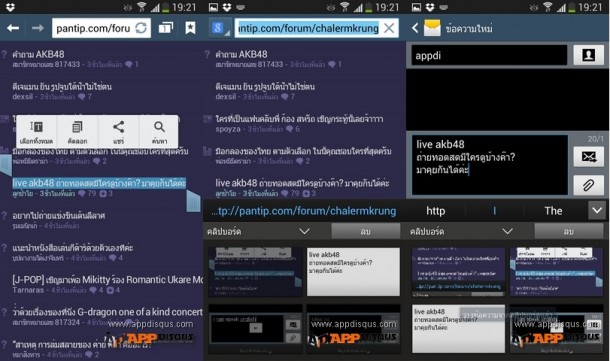Choose the pantip.com/forum/chalermkrung URL suggestion
The width and height of the screenshot is (610, 361).
pyautogui.click(x=304, y=211)
